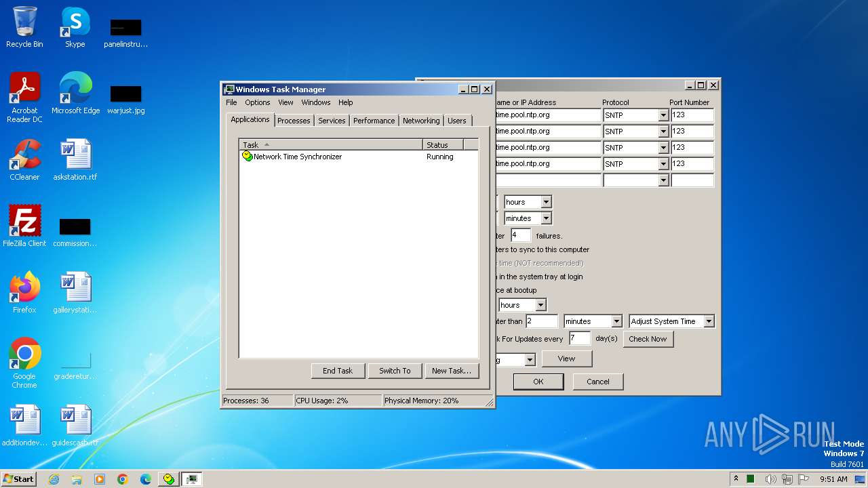Launch Skype from the desktop
Image resolution: width=868 pixels, height=488 pixels.
pos(75,27)
